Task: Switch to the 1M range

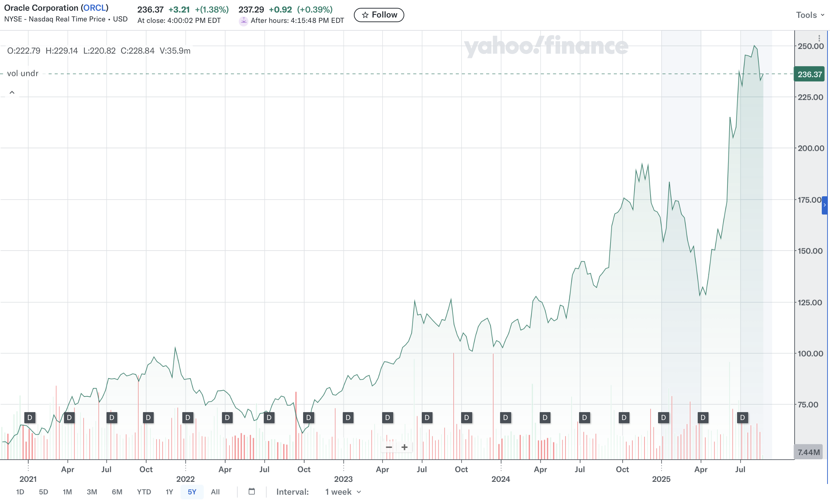Action: pyautogui.click(x=67, y=492)
